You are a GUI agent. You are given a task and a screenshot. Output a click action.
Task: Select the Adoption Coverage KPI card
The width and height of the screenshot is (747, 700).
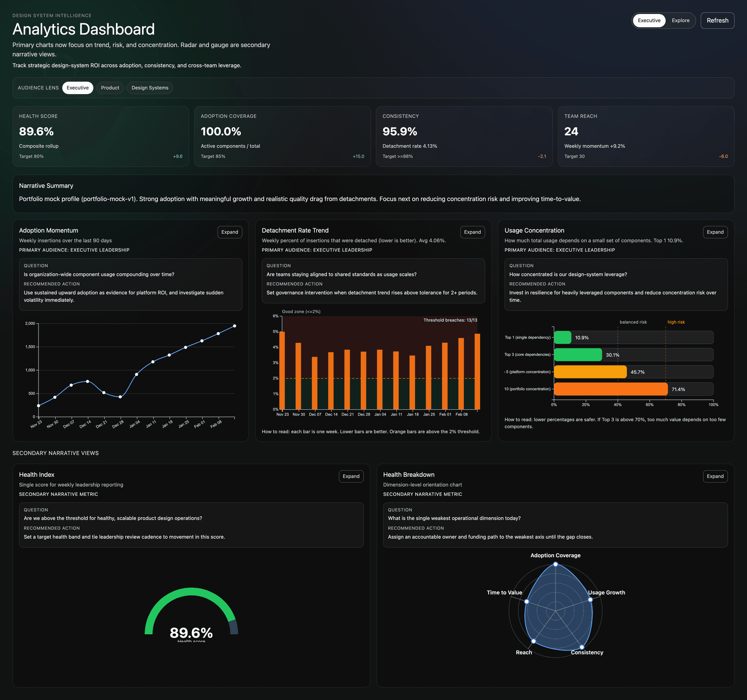[282, 136]
